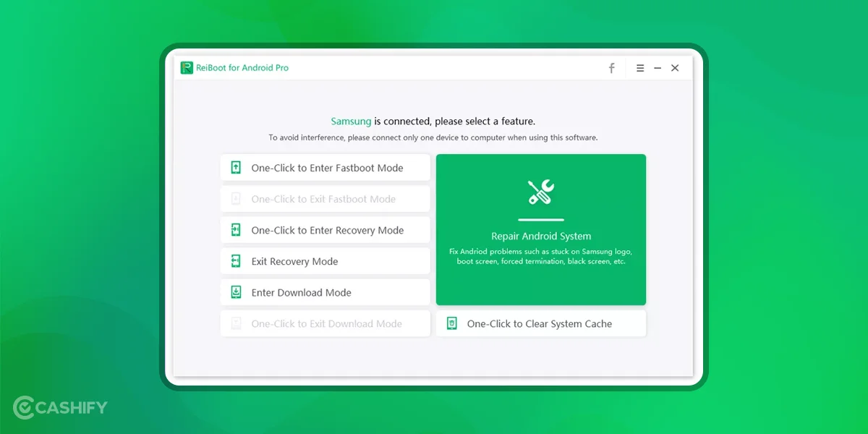Viewport: 868px width, 434px height.
Task: Click the ReiBoot logo icon in title bar
Action: (x=187, y=67)
